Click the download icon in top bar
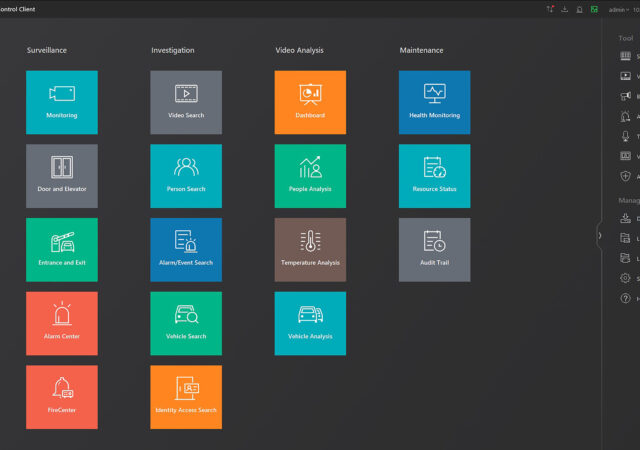The width and height of the screenshot is (640, 450). [x=564, y=9]
